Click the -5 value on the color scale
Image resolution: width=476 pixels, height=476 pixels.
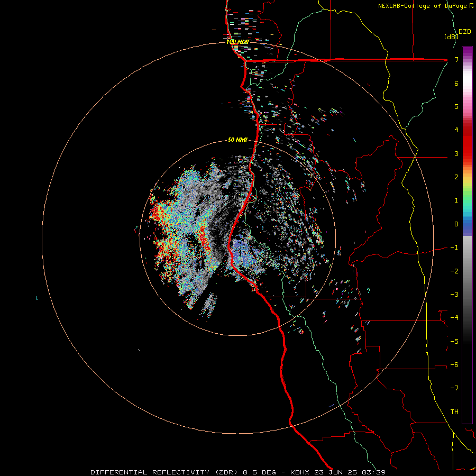point(454,341)
